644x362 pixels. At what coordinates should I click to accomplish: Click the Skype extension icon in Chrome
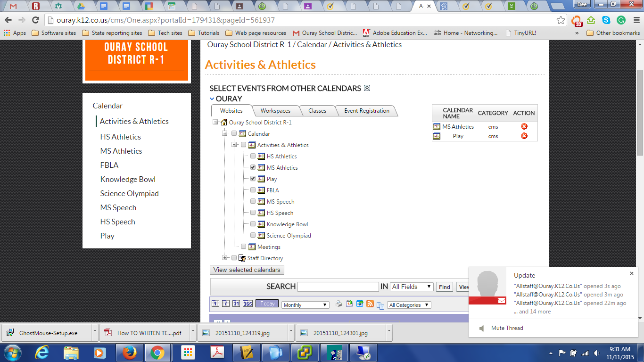[x=606, y=20]
